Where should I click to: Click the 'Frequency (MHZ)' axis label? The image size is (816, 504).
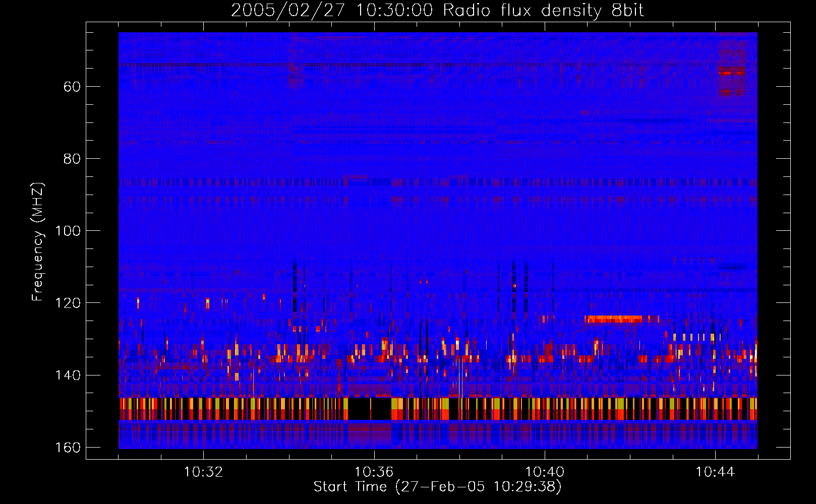(x=37, y=241)
